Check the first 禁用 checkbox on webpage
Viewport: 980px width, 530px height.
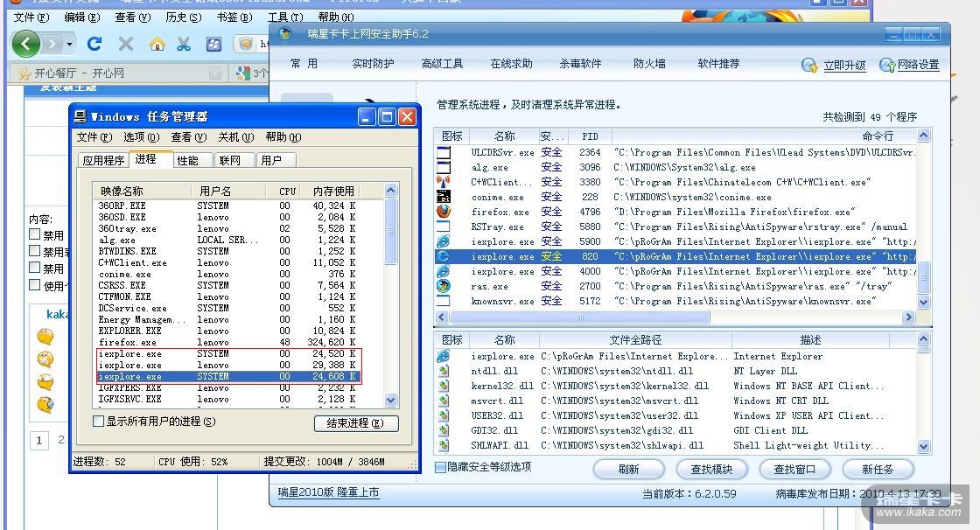pyautogui.click(x=35, y=234)
